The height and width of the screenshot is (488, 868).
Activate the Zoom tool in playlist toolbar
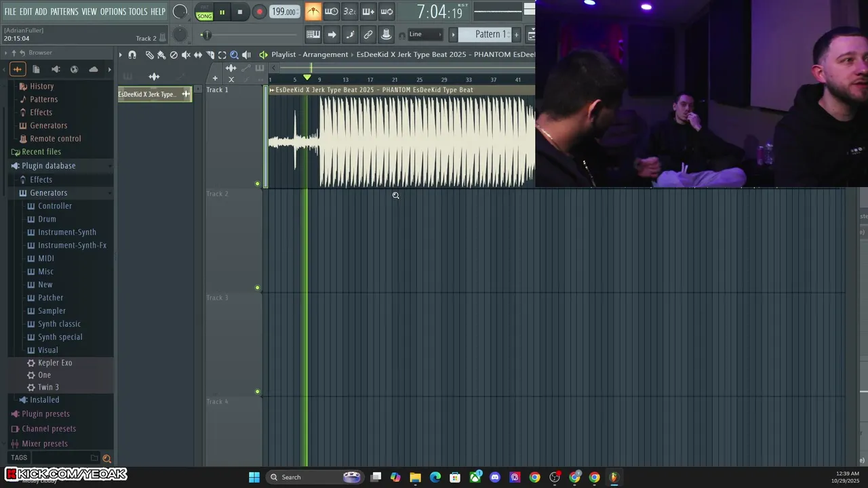pos(235,55)
